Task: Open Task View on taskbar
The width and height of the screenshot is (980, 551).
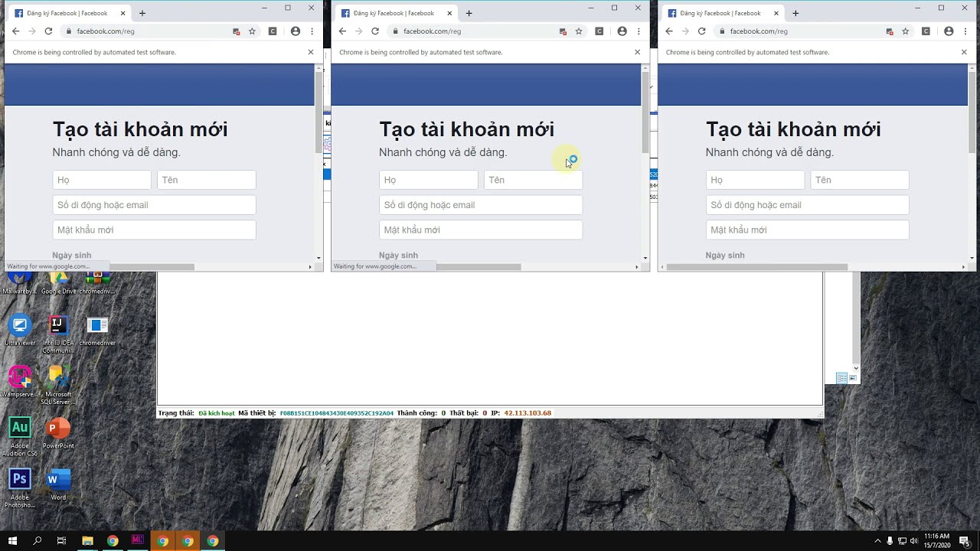Action: [x=62, y=541]
